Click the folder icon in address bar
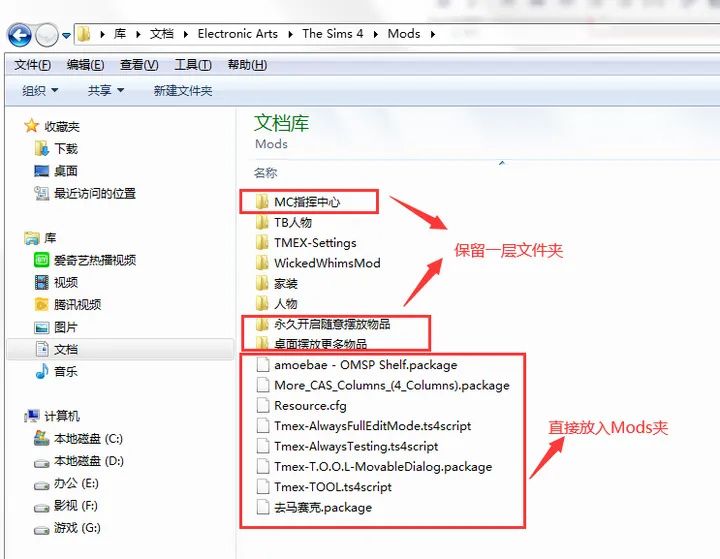This screenshot has width=720, height=559. (84, 34)
